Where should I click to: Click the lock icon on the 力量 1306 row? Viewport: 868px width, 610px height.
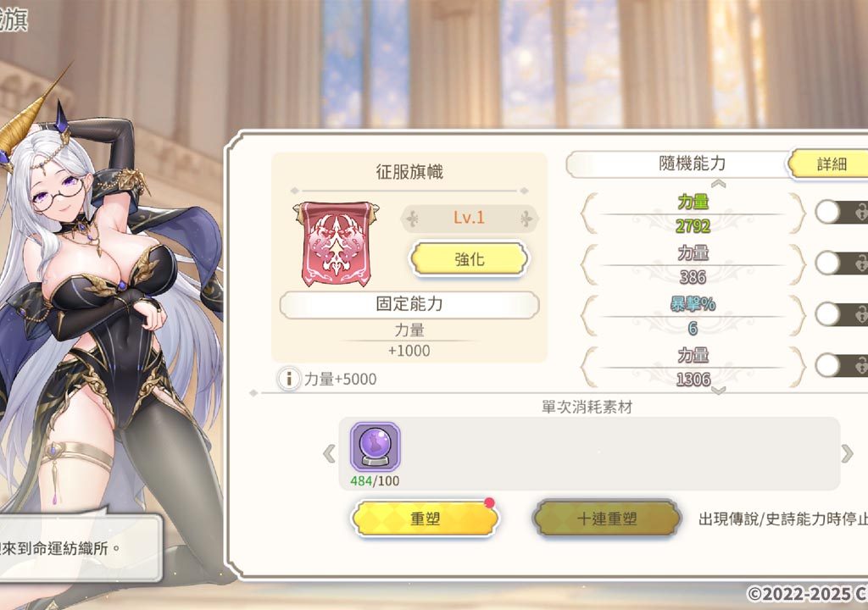tap(861, 365)
